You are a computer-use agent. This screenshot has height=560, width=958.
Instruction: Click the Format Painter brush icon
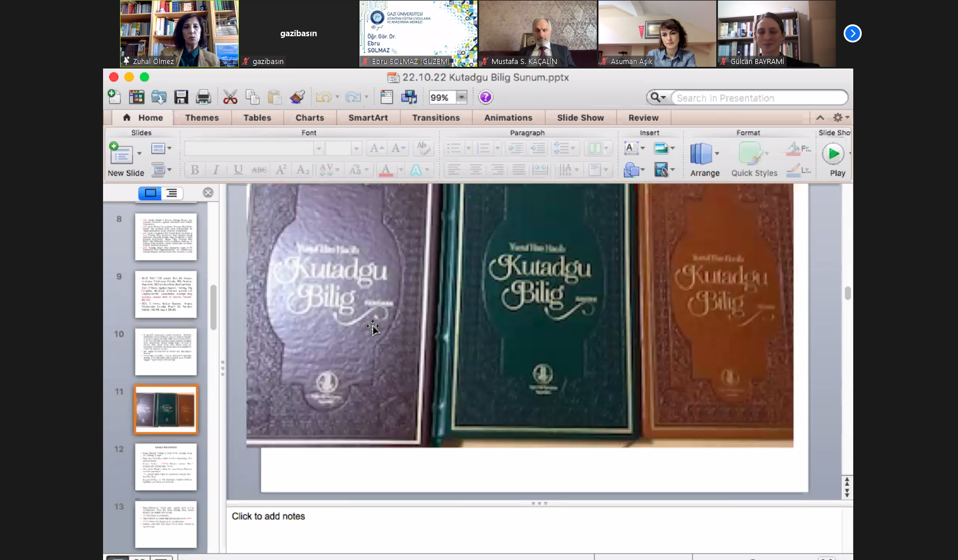[x=297, y=97]
